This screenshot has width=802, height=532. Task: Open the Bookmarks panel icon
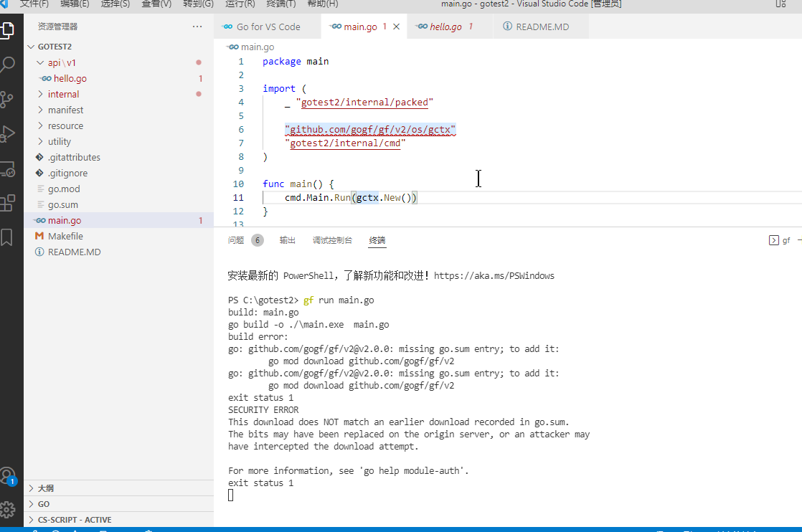coord(10,237)
